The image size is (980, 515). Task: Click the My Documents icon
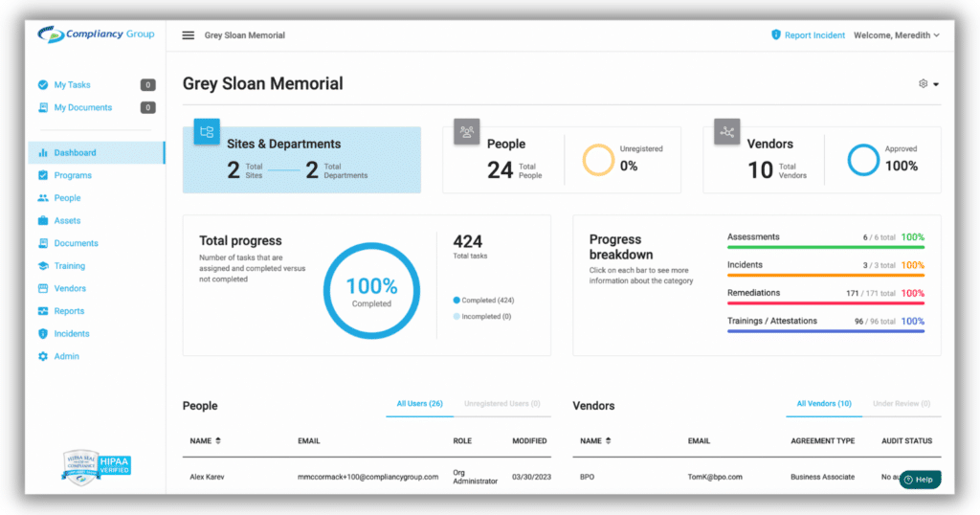[x=42, y=107]
